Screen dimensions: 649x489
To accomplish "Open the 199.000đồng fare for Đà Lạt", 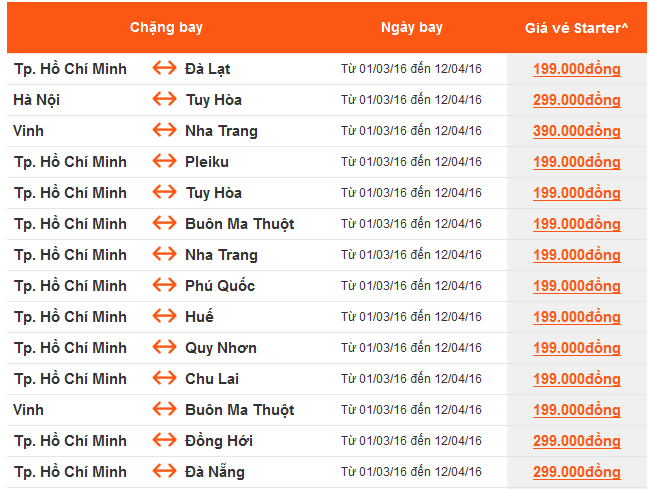I will coord(577,69).
